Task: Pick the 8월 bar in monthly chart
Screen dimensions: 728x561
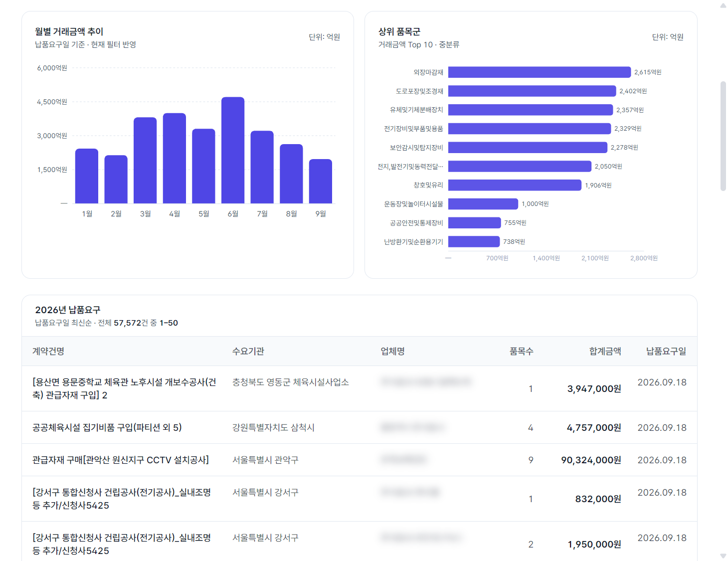Action: click(x=291, y=174)
